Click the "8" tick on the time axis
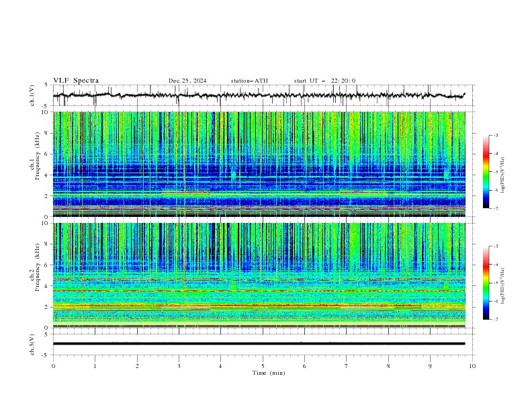This screenshot has height=411, width=532. tap(388, 366)
